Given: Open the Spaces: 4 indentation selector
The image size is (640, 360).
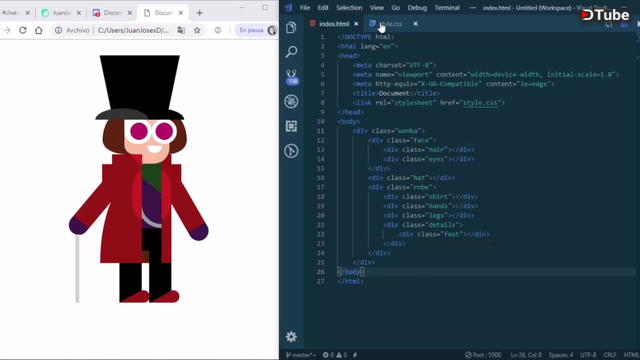Looking at the screenshot, I should (561, 355).
